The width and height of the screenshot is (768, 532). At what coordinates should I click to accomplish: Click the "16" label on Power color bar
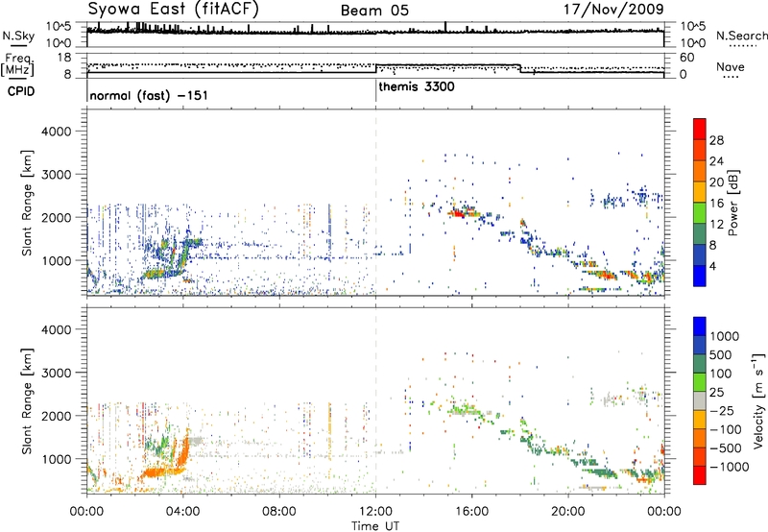click(x=716, y=204)
